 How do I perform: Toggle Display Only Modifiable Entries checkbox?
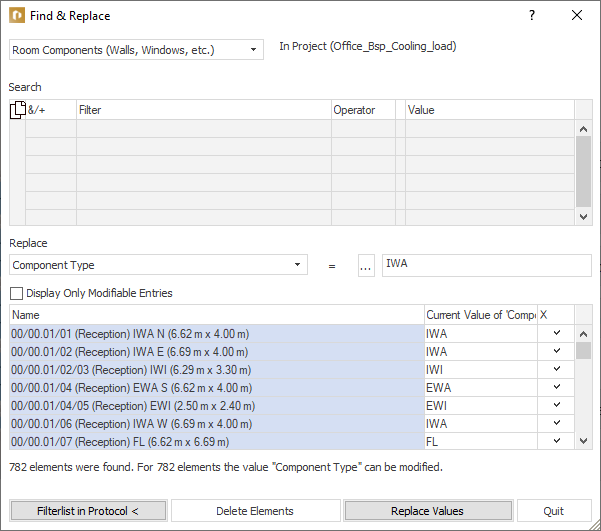pos(16,294)
